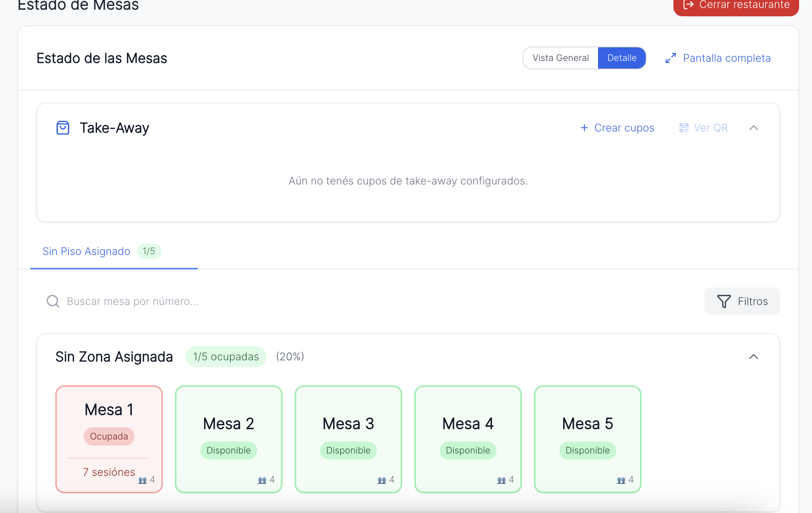The height and width of the screenshot is (513, 812).
Task: Click the (20%) occupancy text
Action: 290,357
